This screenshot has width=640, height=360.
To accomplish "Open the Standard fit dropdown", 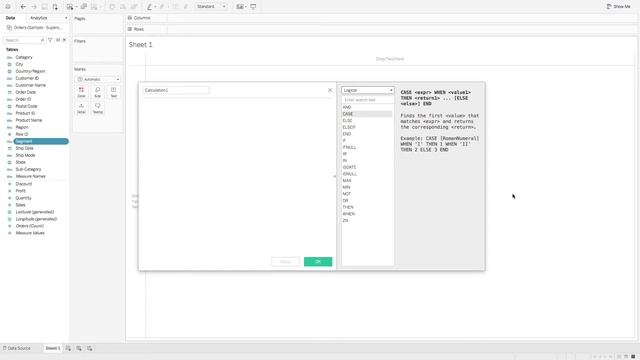I will tap(211, 7).
